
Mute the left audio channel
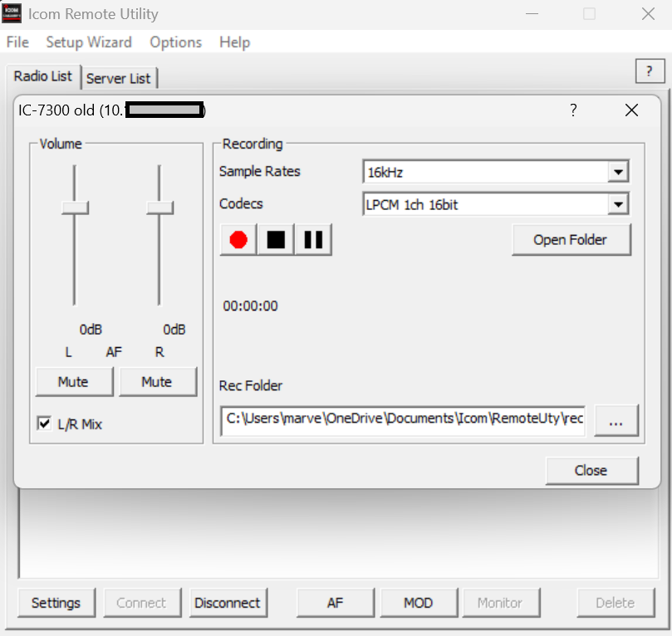pos(73,382)
